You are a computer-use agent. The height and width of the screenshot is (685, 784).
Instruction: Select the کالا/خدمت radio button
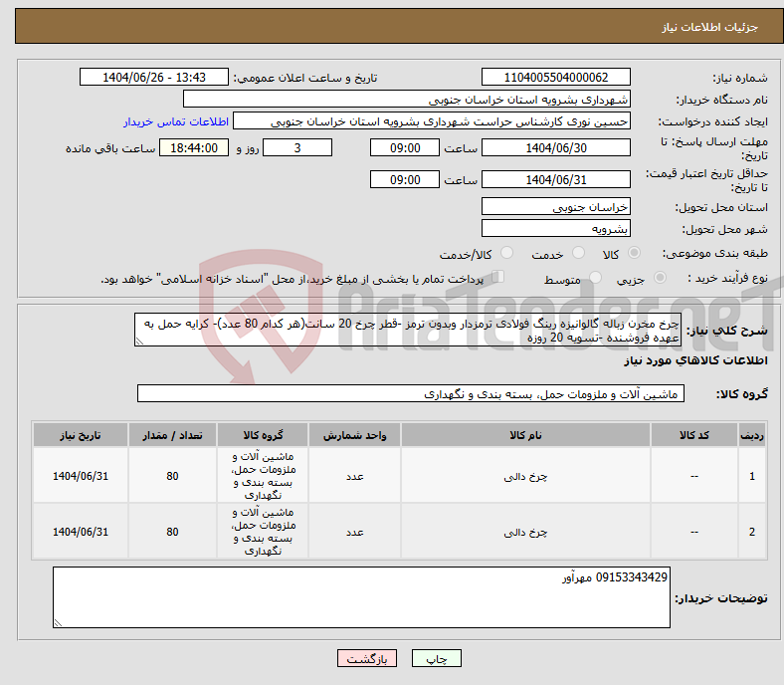(x=507, y=253)
